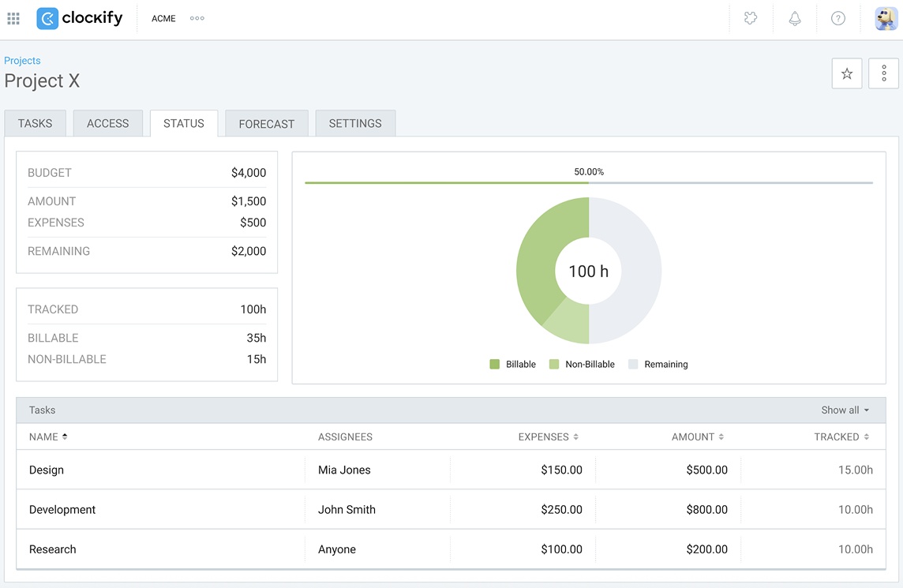The width and height of the screenshot is (903, 588).
Task: Click the help question mark icon
Action: pyautogui.click(x=837, y=18)
